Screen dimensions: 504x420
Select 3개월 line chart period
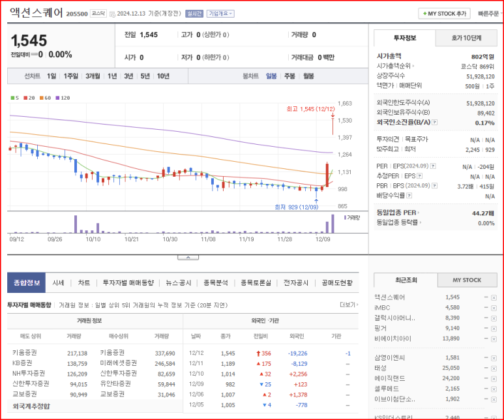(93, 76)
